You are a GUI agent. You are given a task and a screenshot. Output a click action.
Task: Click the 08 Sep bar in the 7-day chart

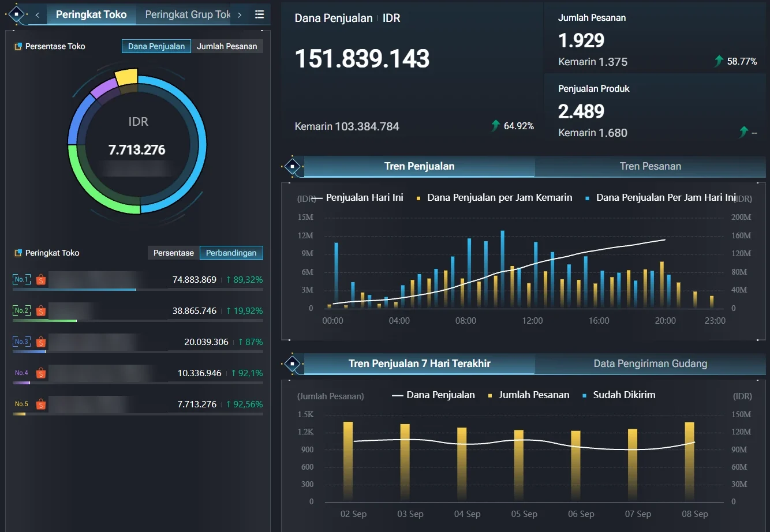[689, 462]
